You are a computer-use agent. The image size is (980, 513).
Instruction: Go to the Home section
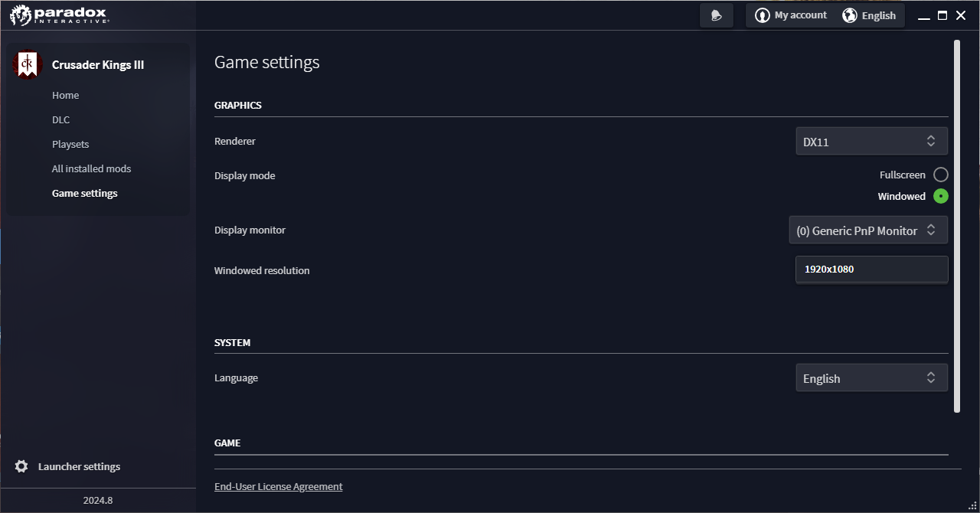pos(66,95)
